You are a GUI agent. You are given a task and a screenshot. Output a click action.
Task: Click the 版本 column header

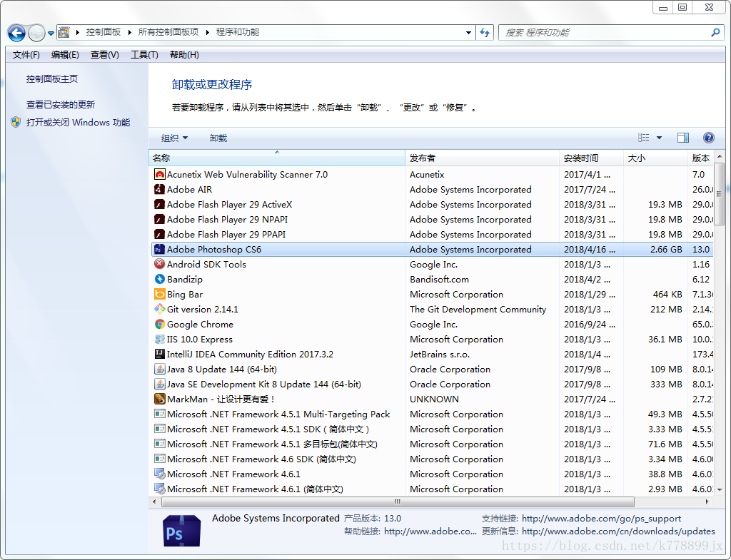tap(701, 158)
